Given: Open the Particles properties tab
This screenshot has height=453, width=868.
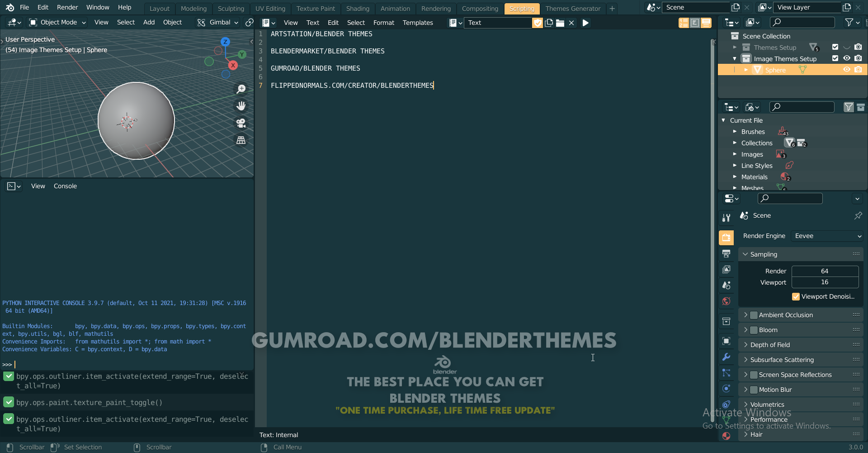Looking at the screenshot, I should point(726,372).
